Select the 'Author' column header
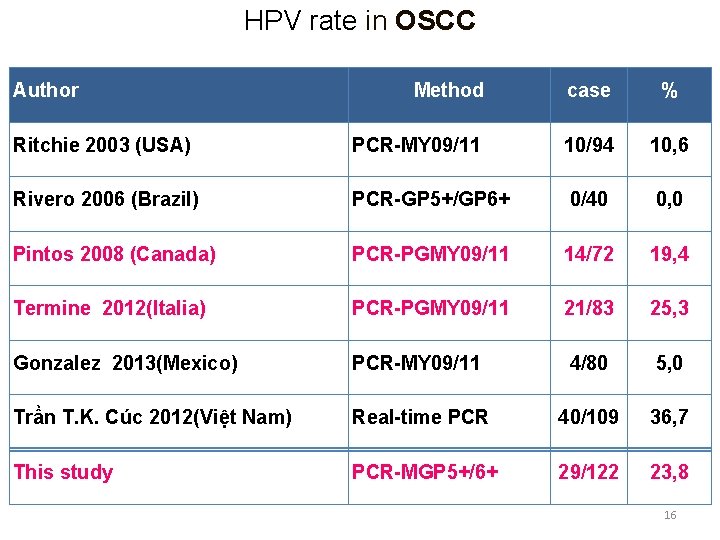The height and width of the screenshot is (540, 720). click(46, 90)
